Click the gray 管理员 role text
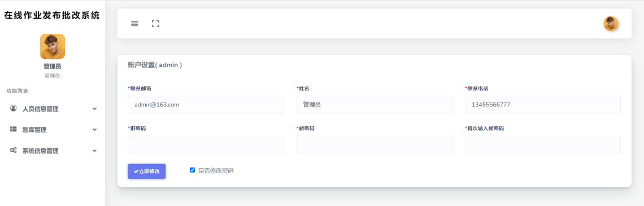The width and height of the screenshot is (644, 206). coord(53,76)
